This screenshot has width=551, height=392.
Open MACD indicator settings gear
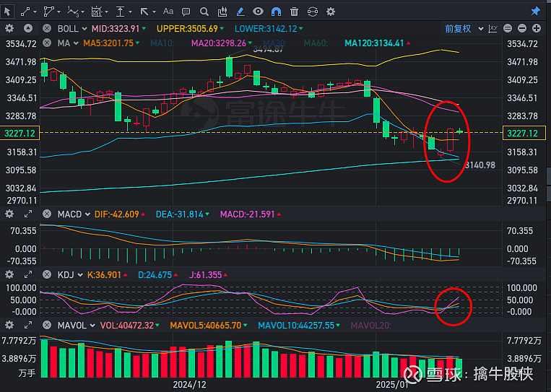[9, 214]
